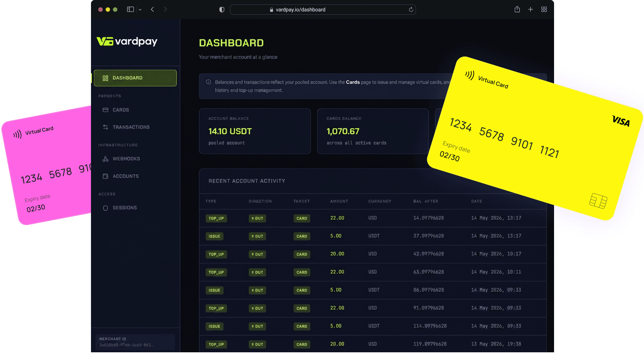
Task: Click the Safari sidebar toggle icon
Action: [x=131, y=10]
